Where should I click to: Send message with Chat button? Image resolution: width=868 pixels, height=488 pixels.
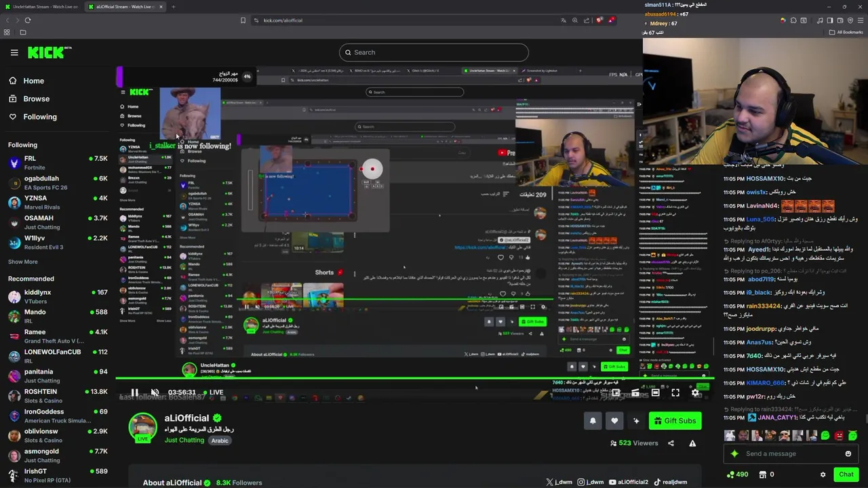coord(846,474)
